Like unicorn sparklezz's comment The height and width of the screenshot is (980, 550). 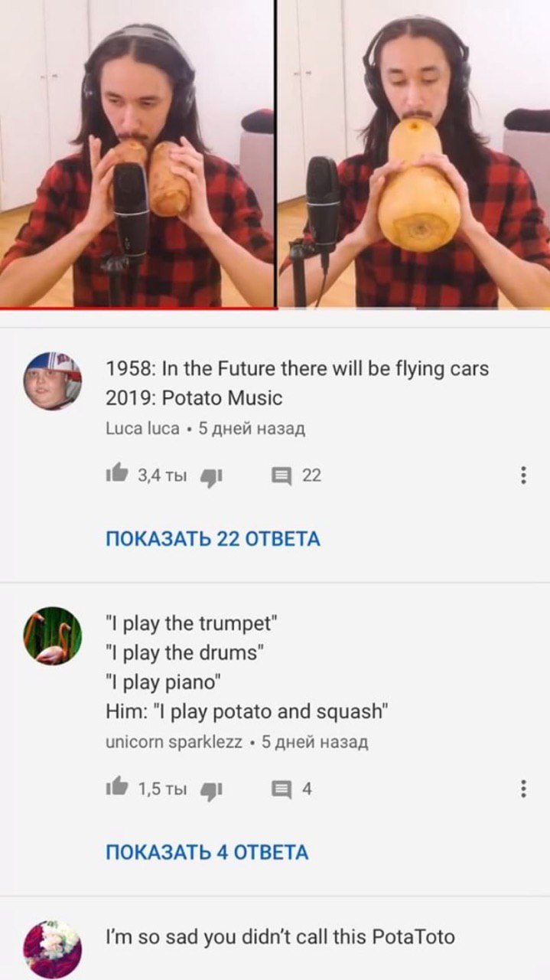[x=116, y=789]
